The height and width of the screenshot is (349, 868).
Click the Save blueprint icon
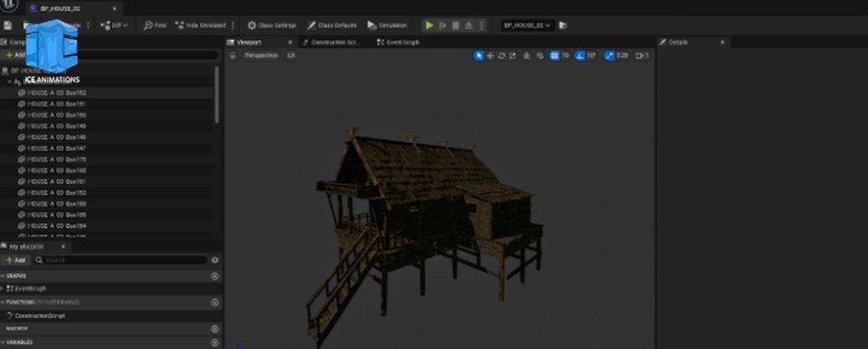(x=8, y=25)
